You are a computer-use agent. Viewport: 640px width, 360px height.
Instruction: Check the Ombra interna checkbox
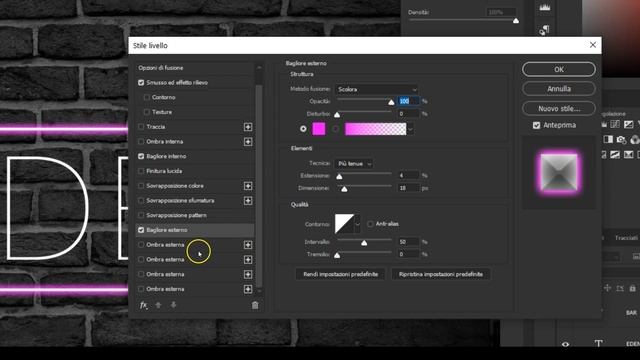[141, 142]
